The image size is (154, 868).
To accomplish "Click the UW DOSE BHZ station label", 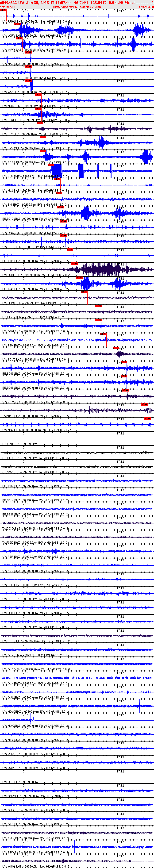I will pos(36,275).
